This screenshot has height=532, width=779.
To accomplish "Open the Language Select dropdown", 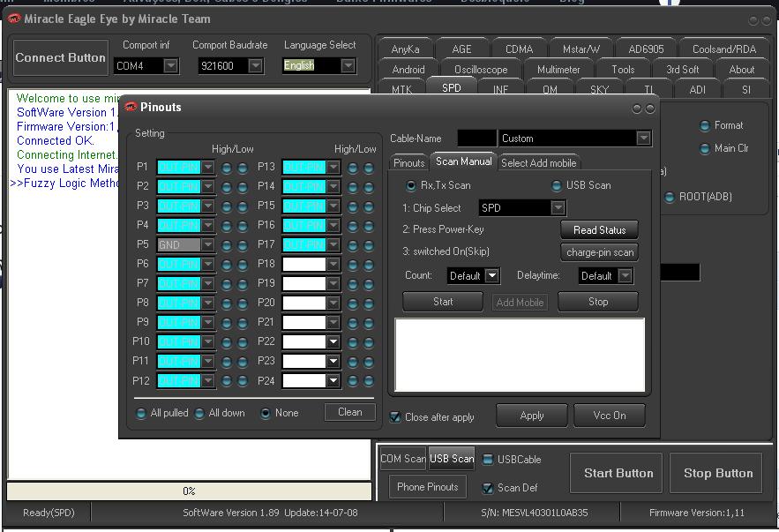I will click(348, 65).
